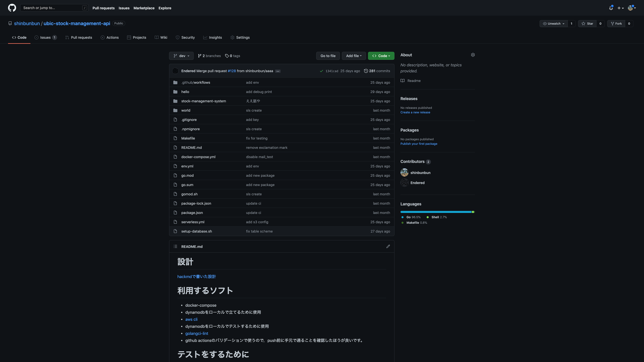Click the shinbunbun contributor avatar
Viewport: 644px width, 362px height.
pos(404,173)
